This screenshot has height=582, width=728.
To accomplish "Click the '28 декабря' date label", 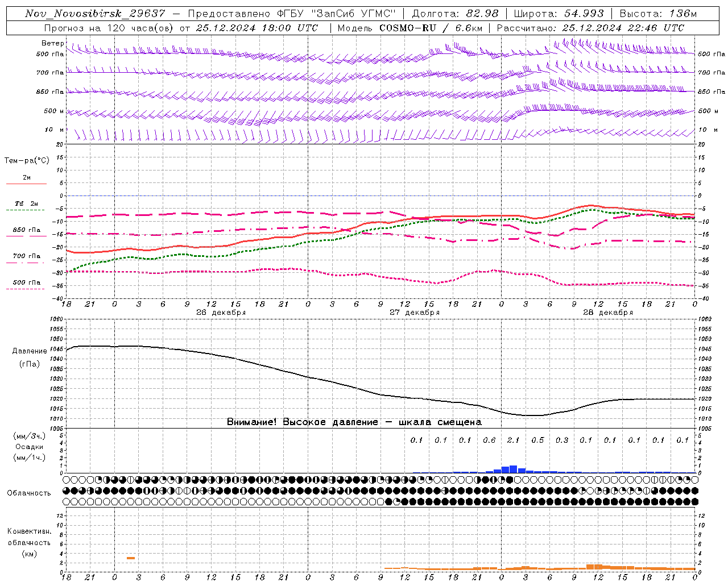I will point(608,313).
